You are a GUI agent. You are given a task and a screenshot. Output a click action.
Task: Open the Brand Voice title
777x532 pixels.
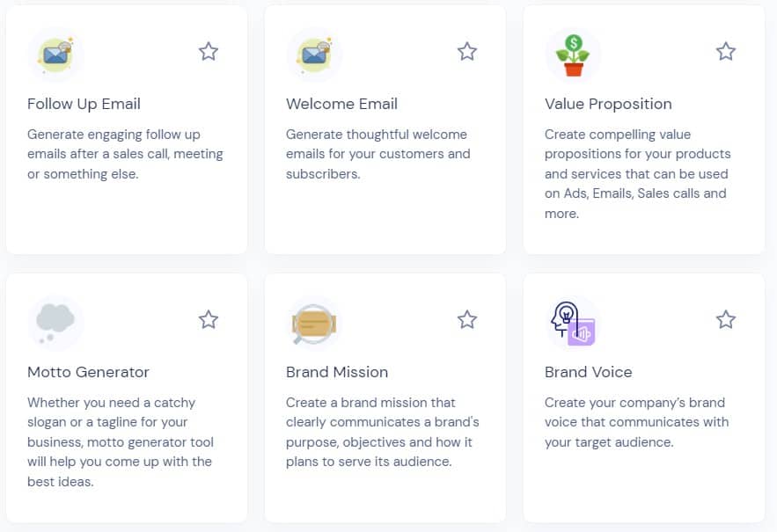pyautogui.click(x=588, y=372)
